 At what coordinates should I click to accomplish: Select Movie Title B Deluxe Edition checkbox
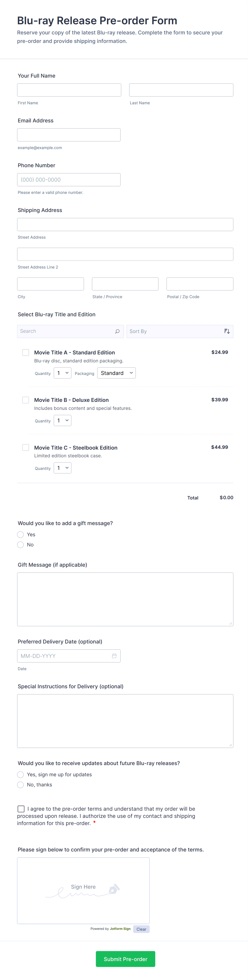click(26, 400)
